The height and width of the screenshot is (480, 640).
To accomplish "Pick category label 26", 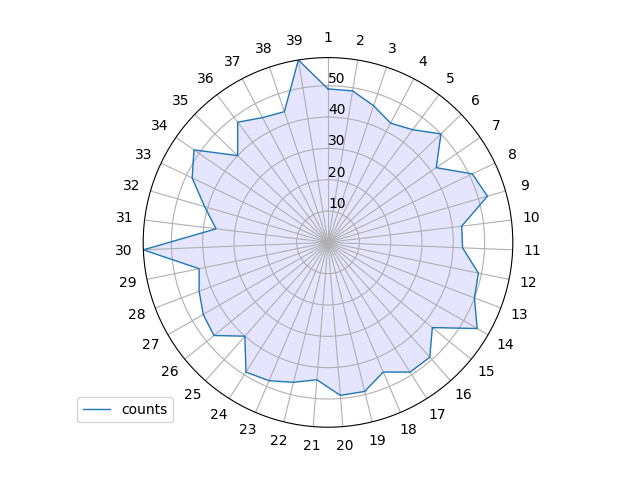I will [x=170, y=371].
